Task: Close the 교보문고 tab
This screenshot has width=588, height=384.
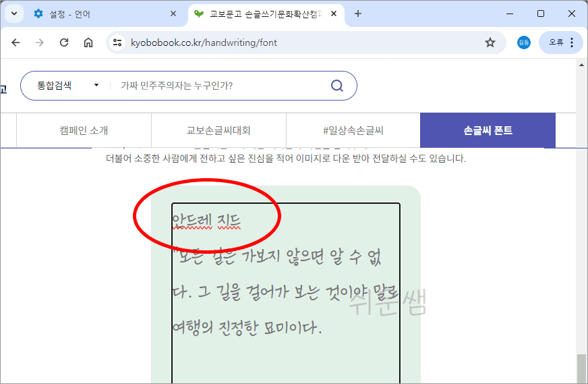Action: click(x=334, y=14)
